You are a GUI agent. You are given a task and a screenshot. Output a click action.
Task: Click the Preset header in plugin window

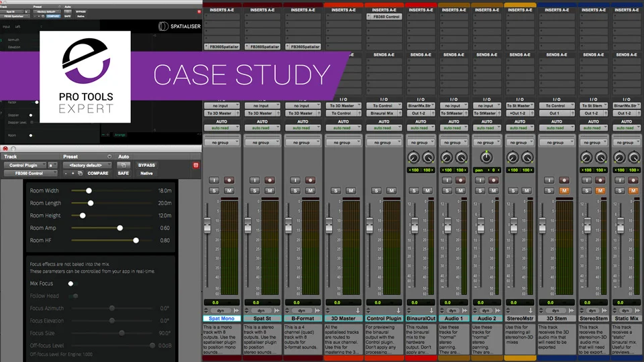(70, 157)
